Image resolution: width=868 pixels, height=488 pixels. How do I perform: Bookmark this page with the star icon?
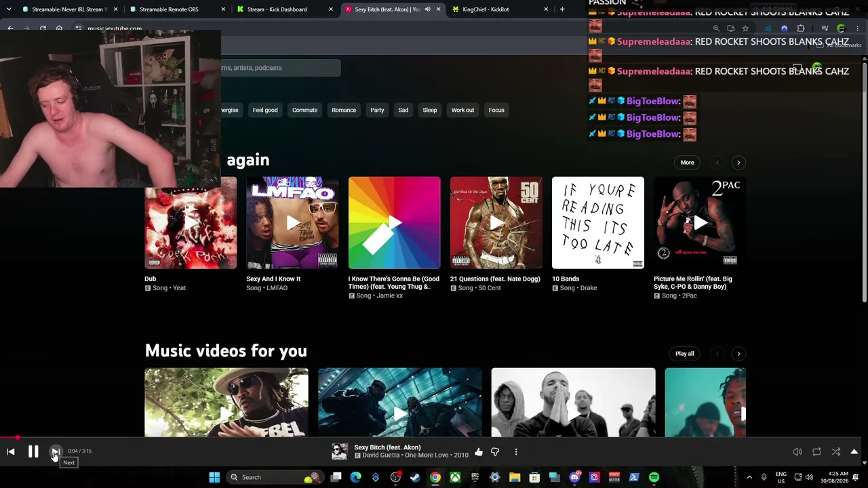745,28
